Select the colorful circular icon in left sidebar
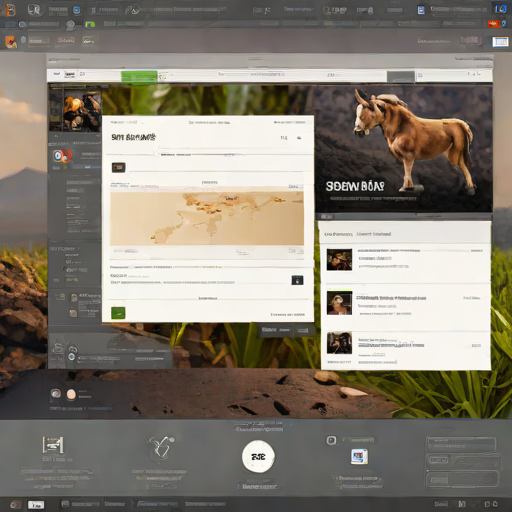 (59, 156)
